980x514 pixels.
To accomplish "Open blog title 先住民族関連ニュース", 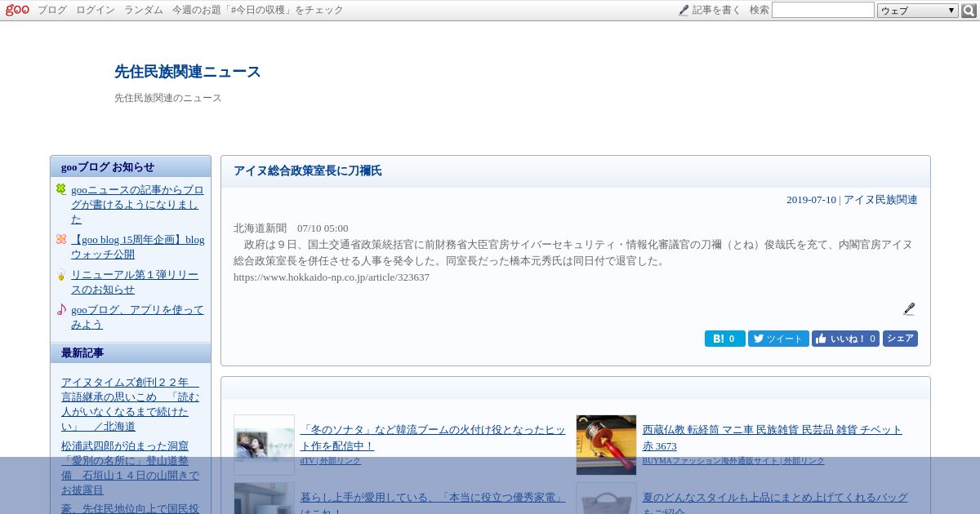I will pyautogui.click(x=188, y=72).
